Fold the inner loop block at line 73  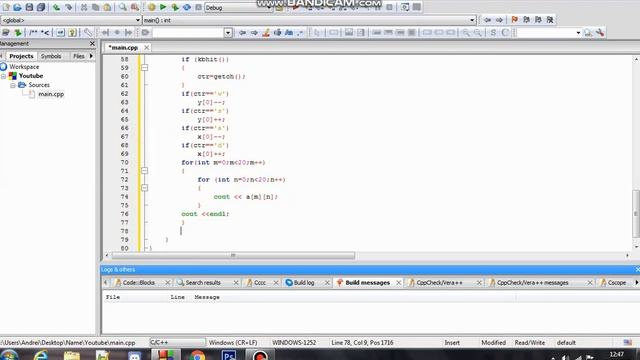[144, 188]
